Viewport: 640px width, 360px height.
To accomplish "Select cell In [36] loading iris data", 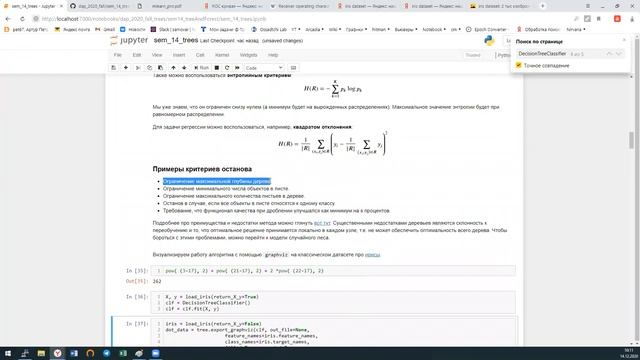I will coord(333,302).
